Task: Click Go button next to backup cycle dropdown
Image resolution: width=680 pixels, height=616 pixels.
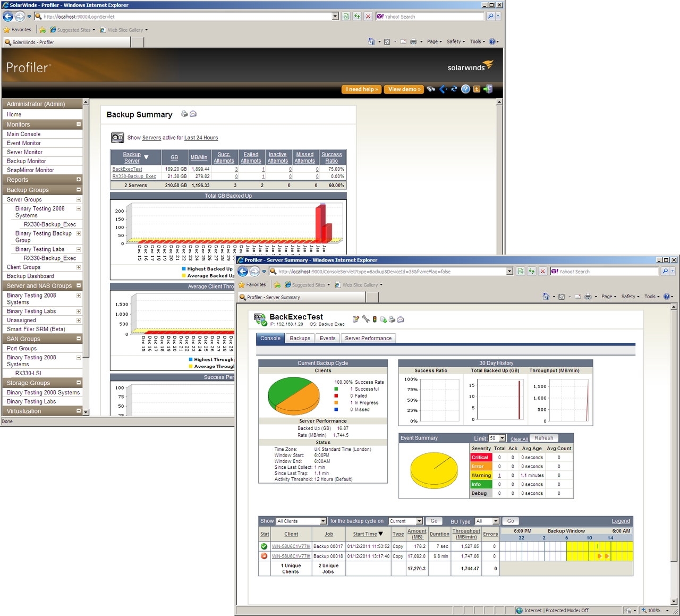Action: [434, 521]
